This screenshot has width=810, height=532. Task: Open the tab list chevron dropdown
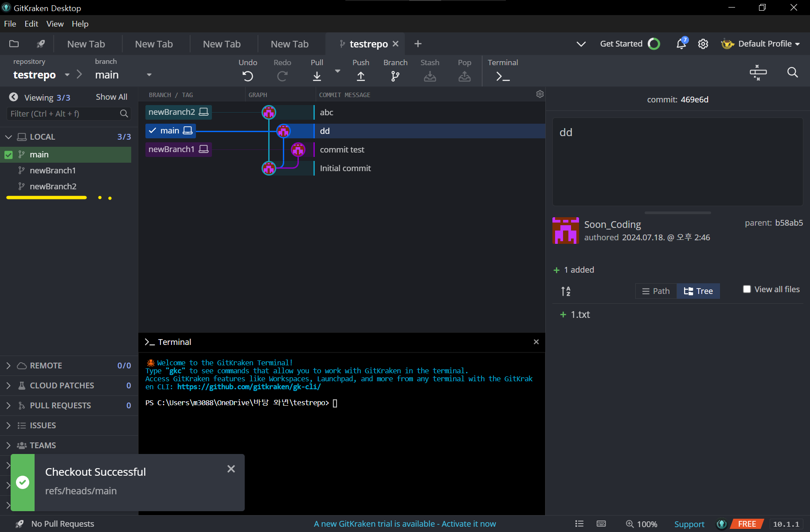581,44
